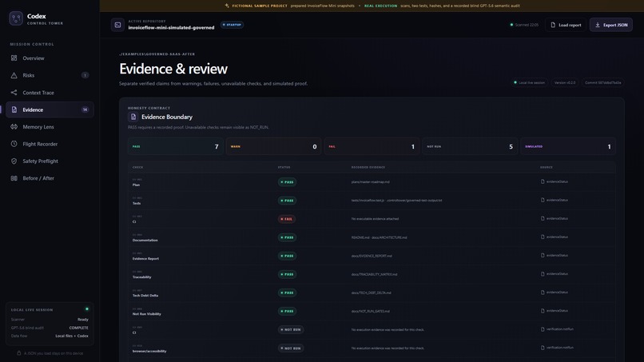Click the Local live session chip
Image resolution: width=644 pixels, height=362 pixels.
pyautogui.click(x=529, y=82)
